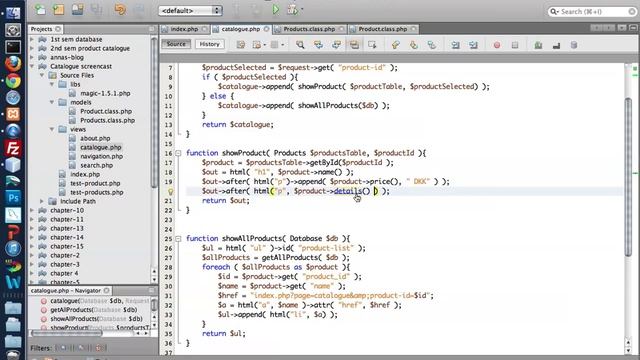The image size is (640, 360).
Task: Collapse the Source Files folder
Action: pos(42,75)
